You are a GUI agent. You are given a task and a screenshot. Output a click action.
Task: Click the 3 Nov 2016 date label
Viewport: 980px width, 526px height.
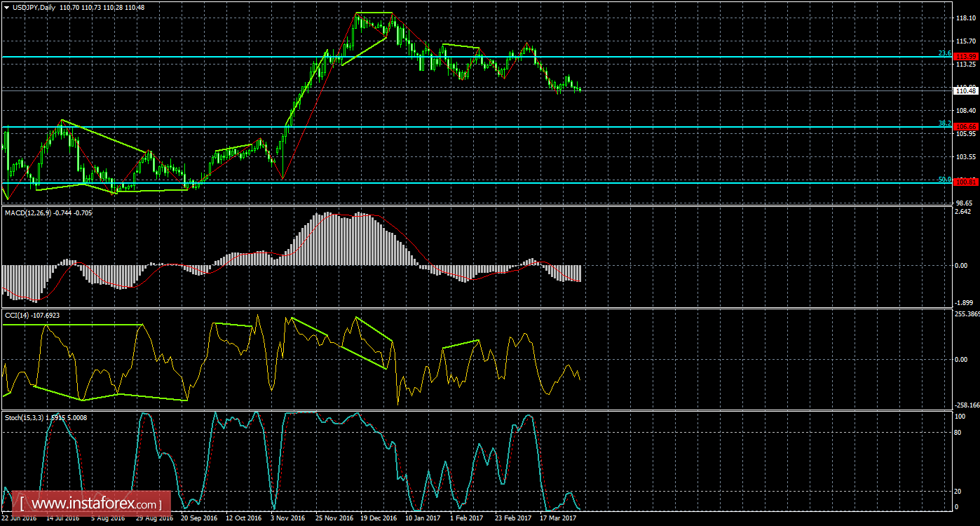pos(289,519)
